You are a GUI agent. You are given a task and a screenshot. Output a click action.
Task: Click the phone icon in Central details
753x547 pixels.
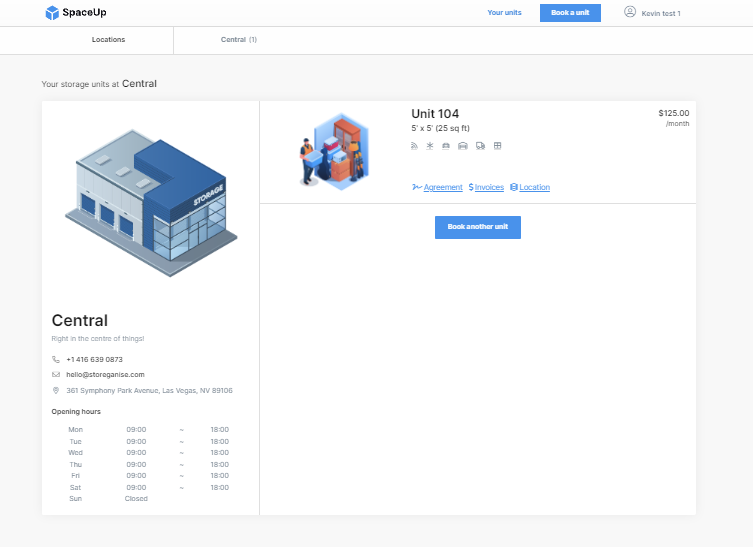tap(56, 359)
